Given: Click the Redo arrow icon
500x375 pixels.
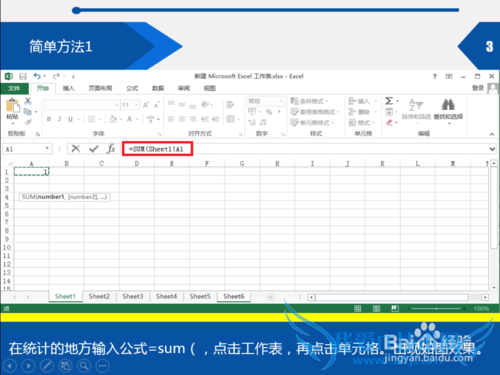Looking at the screenshot, I should click(57, 76).
